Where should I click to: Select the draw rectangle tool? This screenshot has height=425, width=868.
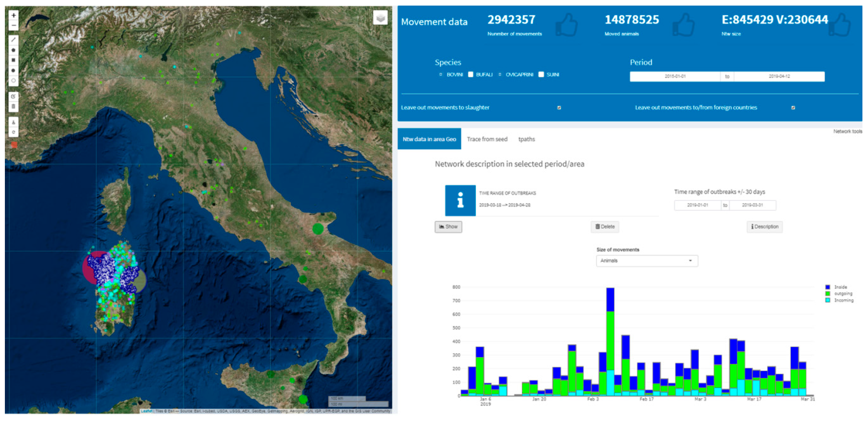[13, 60]
